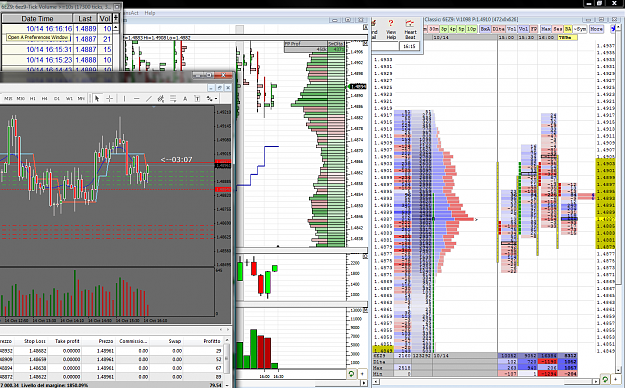The image size is (625, 388).
Task: Click the Vol column header in tick window
Action: (105, 18)
